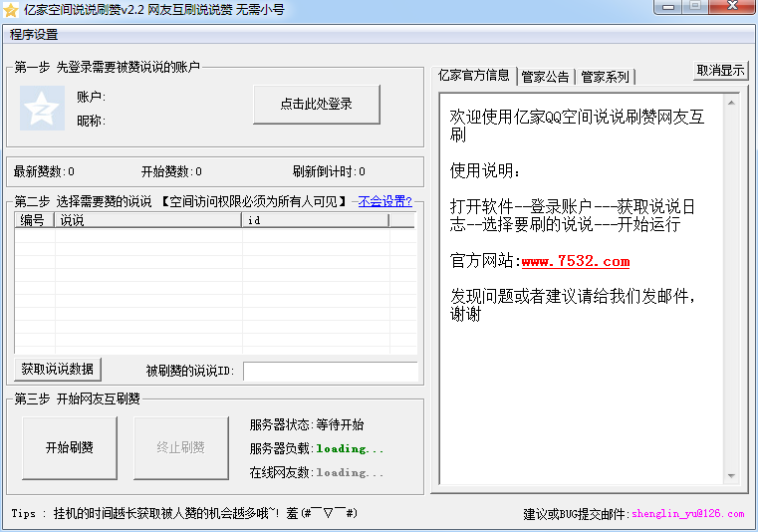Switch to the 管家公告 tab
Screen dimensions: 758x532
(545, 77)
